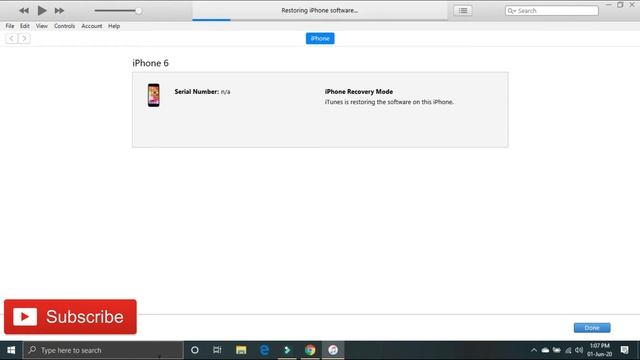
Task: Click the OneDrive cloud tray icon
Action: click(545, 350)
